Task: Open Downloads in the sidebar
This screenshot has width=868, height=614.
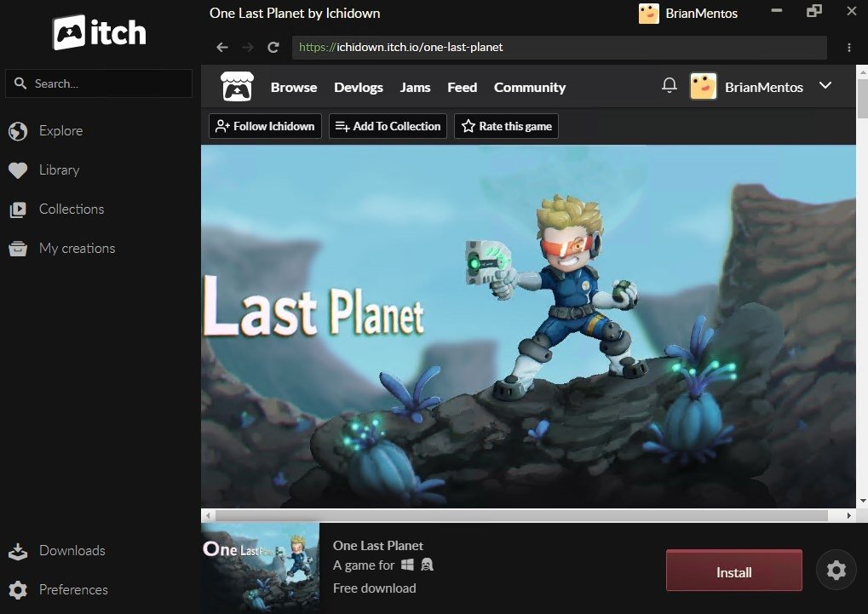Action: (72, 550)
